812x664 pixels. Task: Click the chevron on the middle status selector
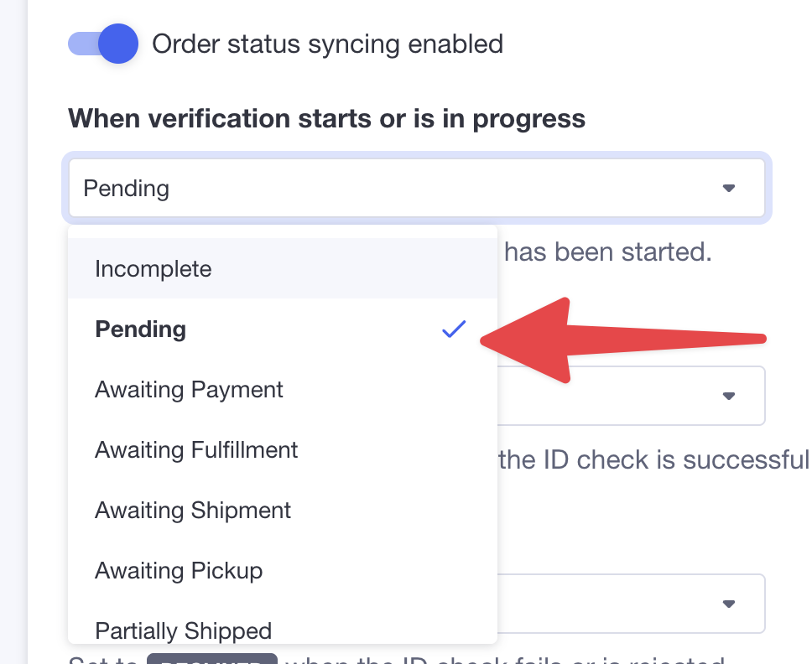(729, 396)
